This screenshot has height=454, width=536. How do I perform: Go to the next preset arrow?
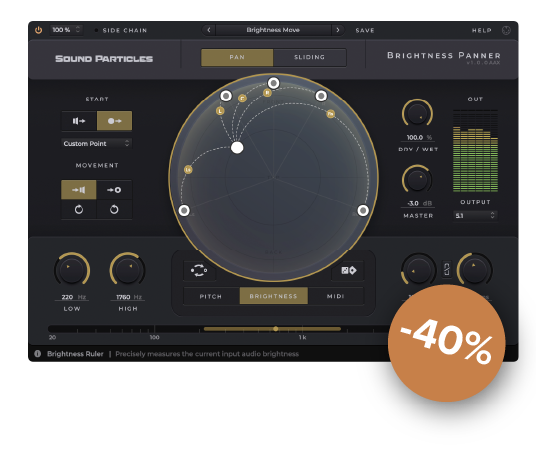click(x=338, y=30)
